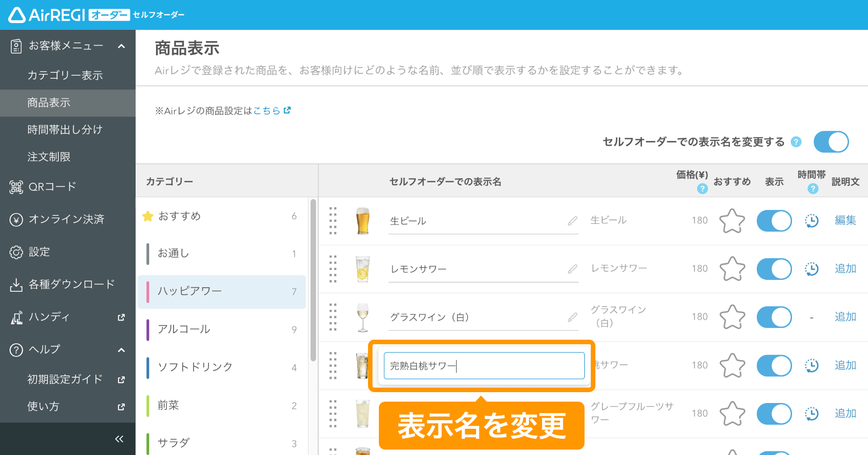Image resolution: width=868 pixels, height=455 pixels.
Task: Click drag handle of 生ビール row
Action: 333,221
